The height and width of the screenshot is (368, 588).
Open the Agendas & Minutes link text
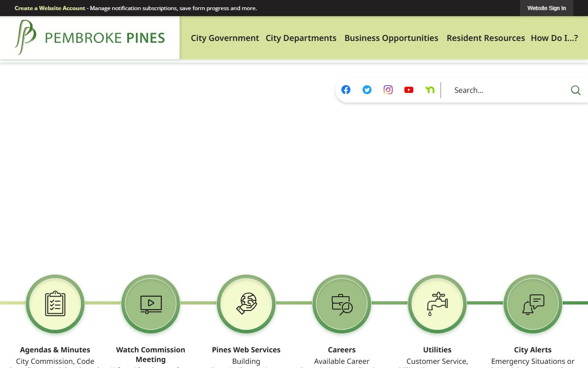55,350
